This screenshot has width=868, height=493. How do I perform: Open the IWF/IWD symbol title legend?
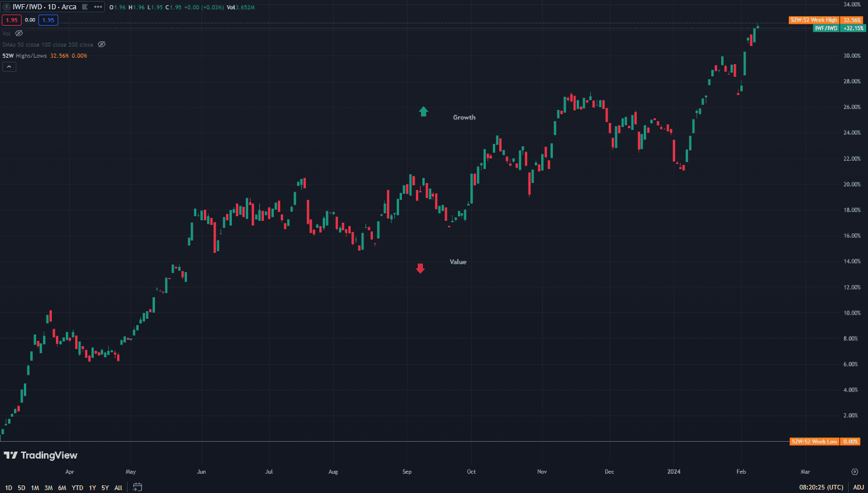click(x=44, y=7)
